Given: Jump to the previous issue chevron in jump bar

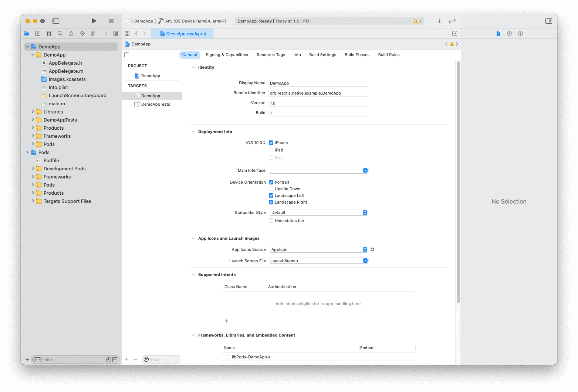Looking at the screenshot, I should click(446, 44).
